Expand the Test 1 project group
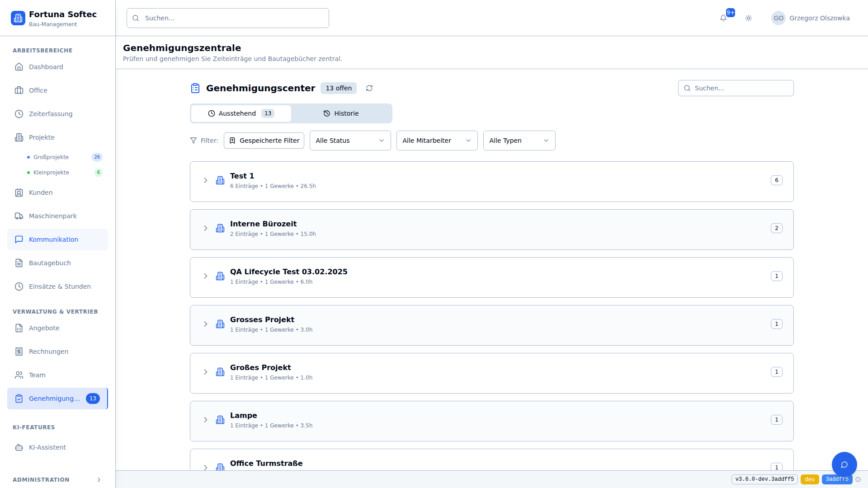 [x=206, y=180]
